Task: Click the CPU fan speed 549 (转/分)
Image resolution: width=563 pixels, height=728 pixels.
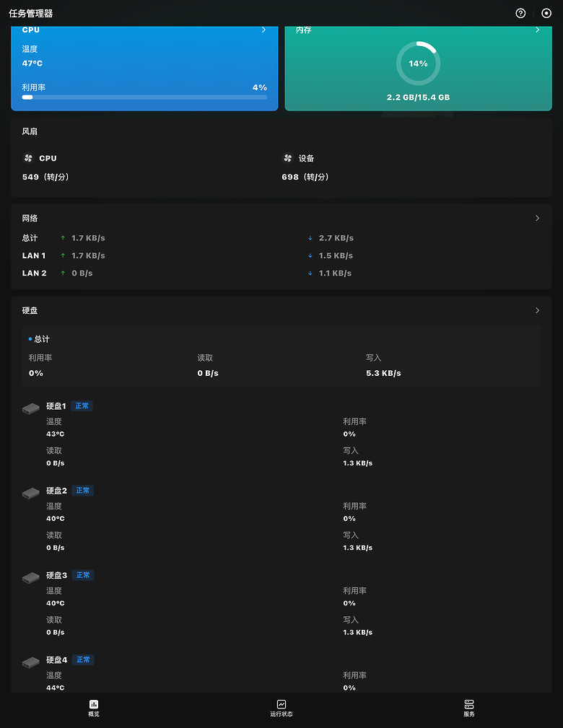Action: pos(45,177)
